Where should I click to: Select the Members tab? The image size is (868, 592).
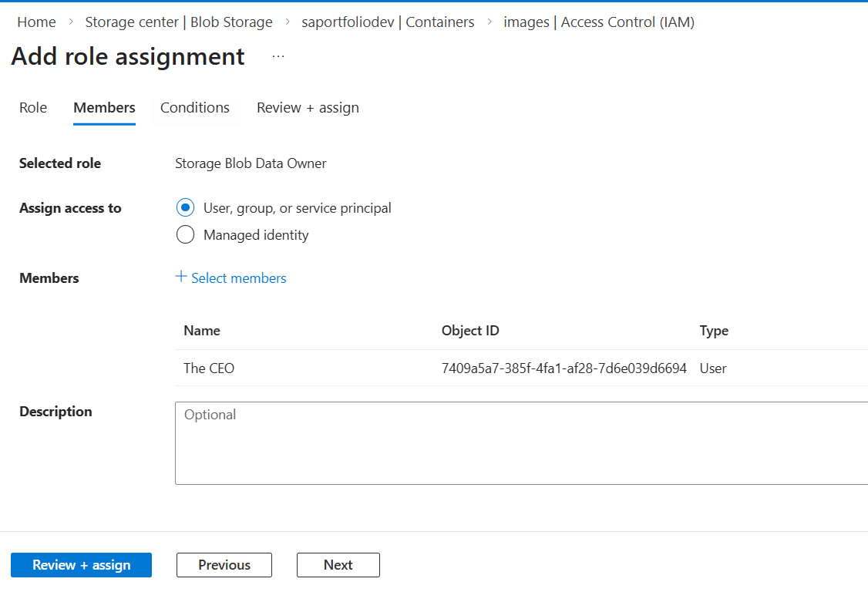click(x=104, y=108)
